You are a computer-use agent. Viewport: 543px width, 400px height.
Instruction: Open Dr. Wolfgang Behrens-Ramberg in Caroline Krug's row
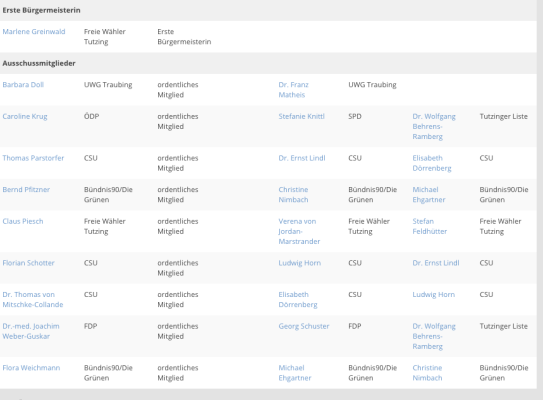tap(434, 126)
